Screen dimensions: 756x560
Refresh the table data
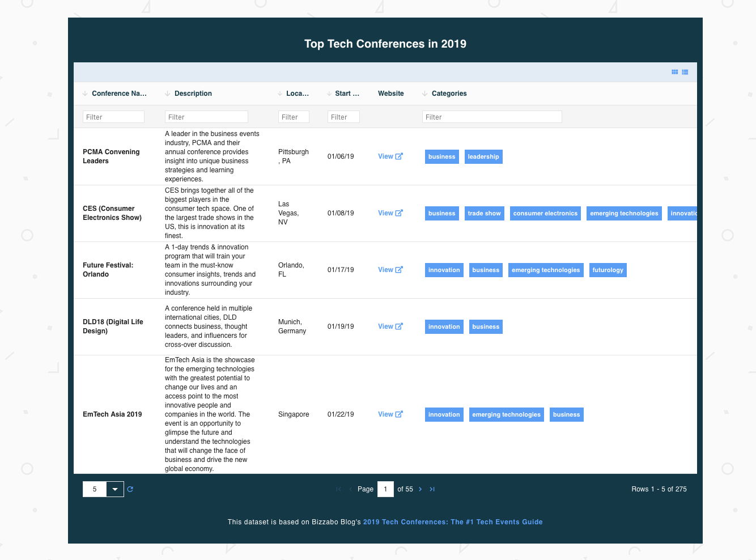tap(130, 489)
